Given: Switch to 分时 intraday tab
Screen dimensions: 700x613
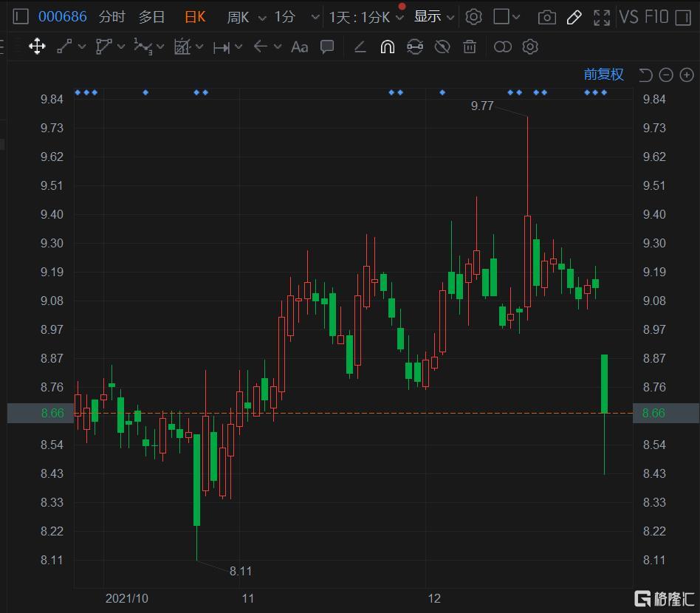Looking at the screenshot, I should [111, 17].
